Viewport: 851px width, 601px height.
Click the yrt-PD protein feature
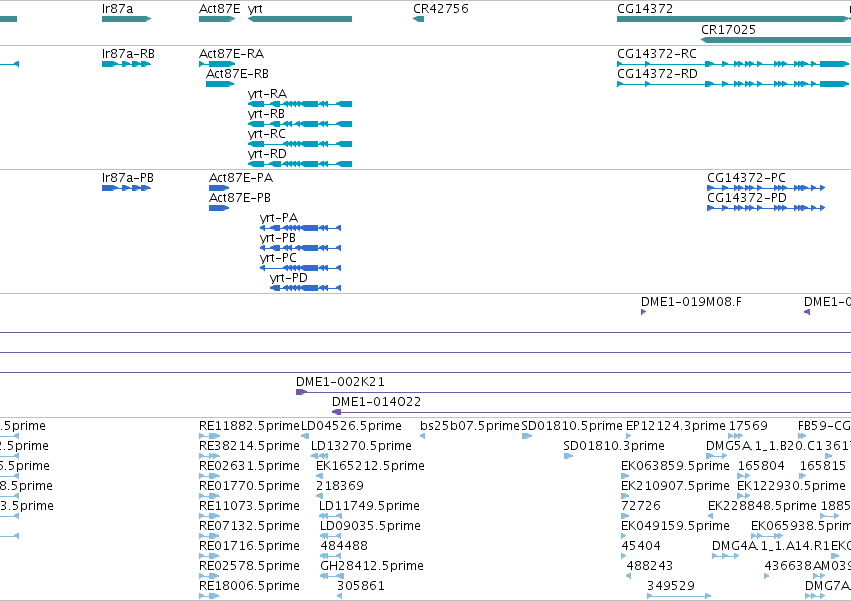tap(305, 288)
